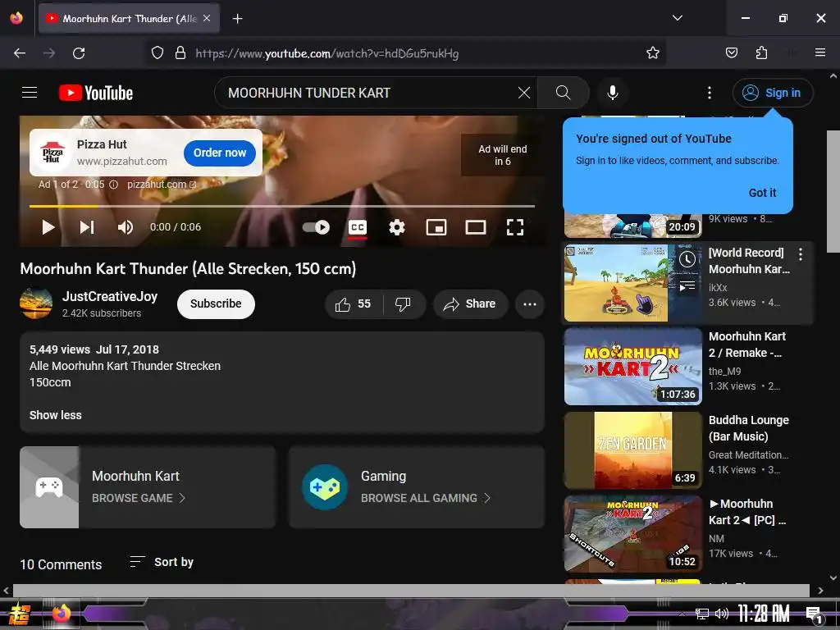
Task: Open the JustCreativeJoy channel name link
Action: click(110, 296)
